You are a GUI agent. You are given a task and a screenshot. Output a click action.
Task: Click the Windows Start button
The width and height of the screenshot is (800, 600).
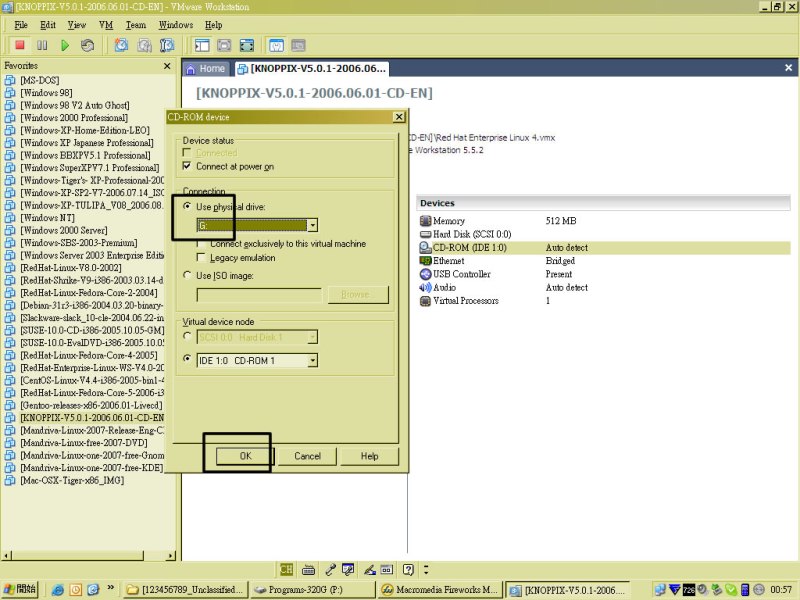coord(21,589)
